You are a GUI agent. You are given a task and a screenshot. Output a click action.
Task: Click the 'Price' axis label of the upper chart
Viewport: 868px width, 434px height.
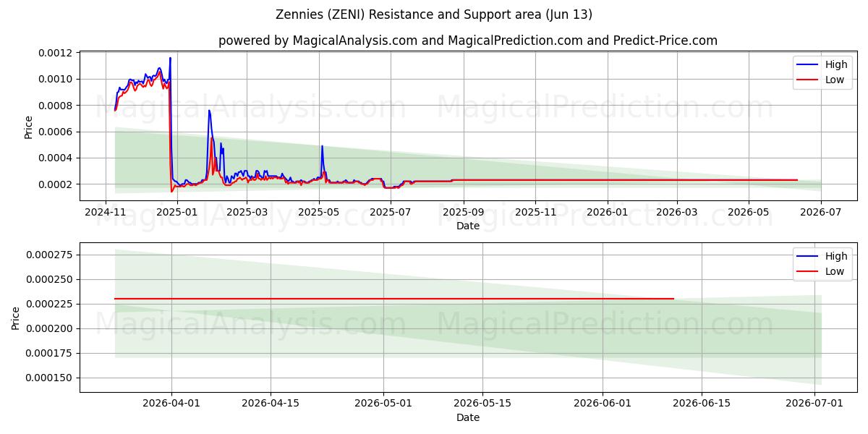(29, 127)
